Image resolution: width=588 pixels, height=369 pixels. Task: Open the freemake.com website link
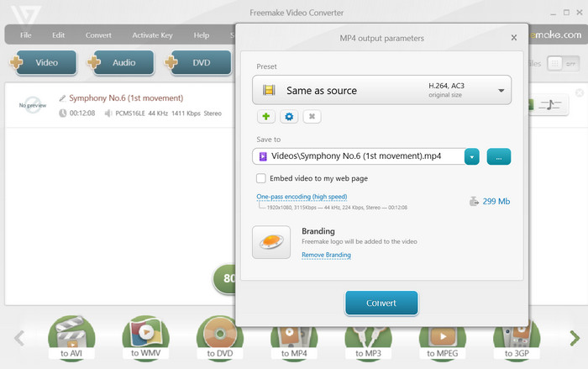coord(555,35)
